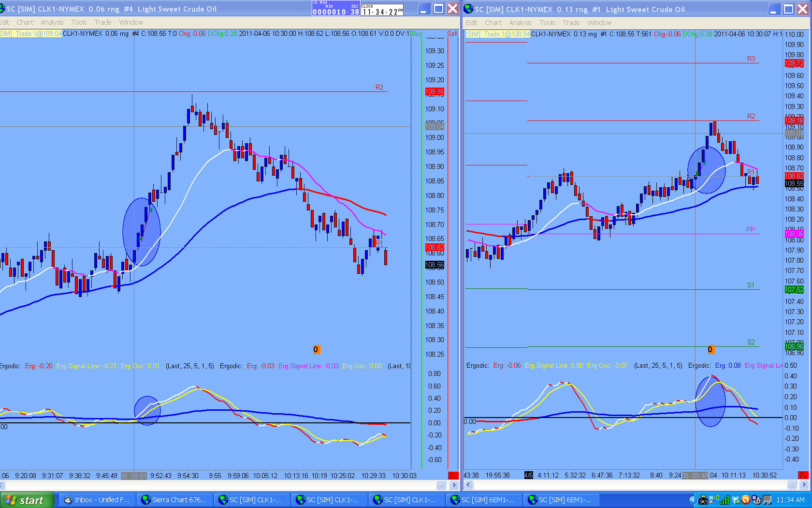Click red 109.72 price label on right chart
The image size is (812, 508).
(794, 63)
